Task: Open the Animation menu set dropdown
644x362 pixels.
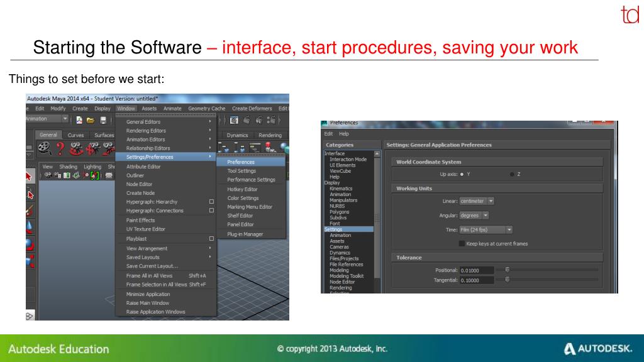Action: (47, 119)
